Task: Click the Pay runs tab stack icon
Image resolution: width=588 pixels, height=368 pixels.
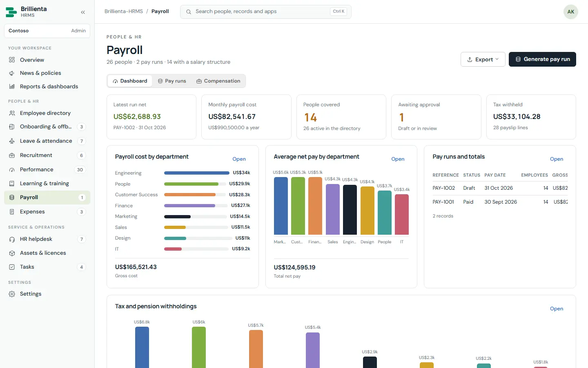Action: (x=160, y=81)
